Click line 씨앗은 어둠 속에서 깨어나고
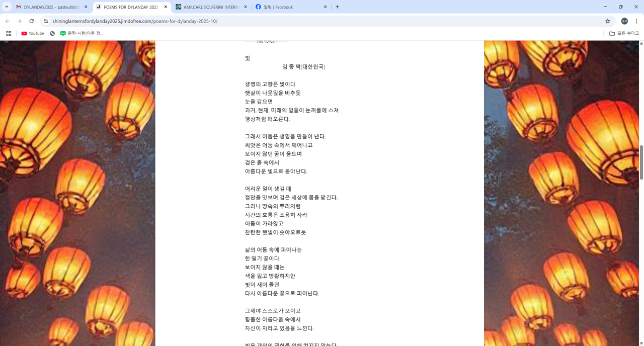This screenshot has width=644, height=346. coord(279,145)
